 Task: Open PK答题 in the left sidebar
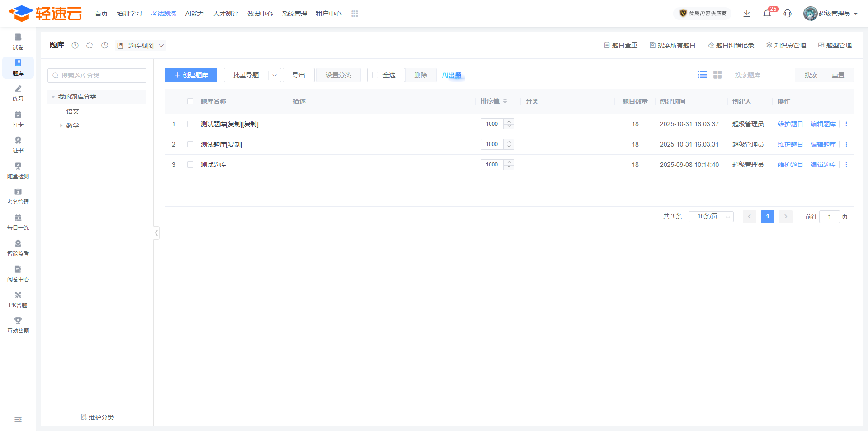click(18, 299)
